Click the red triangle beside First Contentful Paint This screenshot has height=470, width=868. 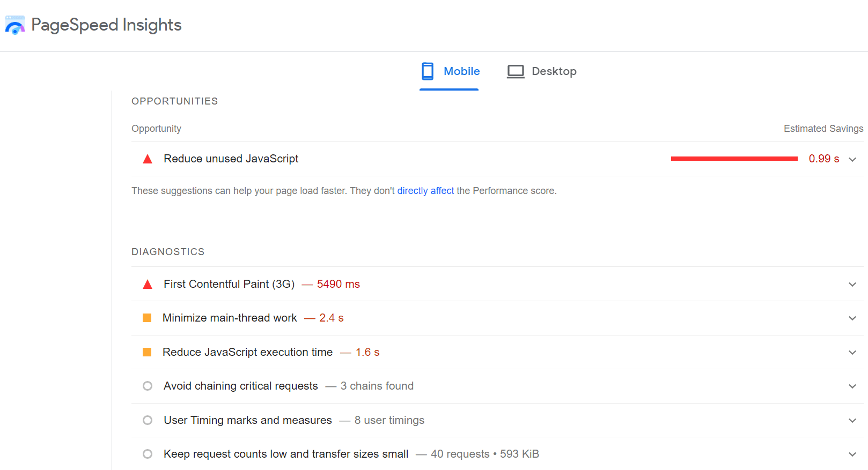147,284
